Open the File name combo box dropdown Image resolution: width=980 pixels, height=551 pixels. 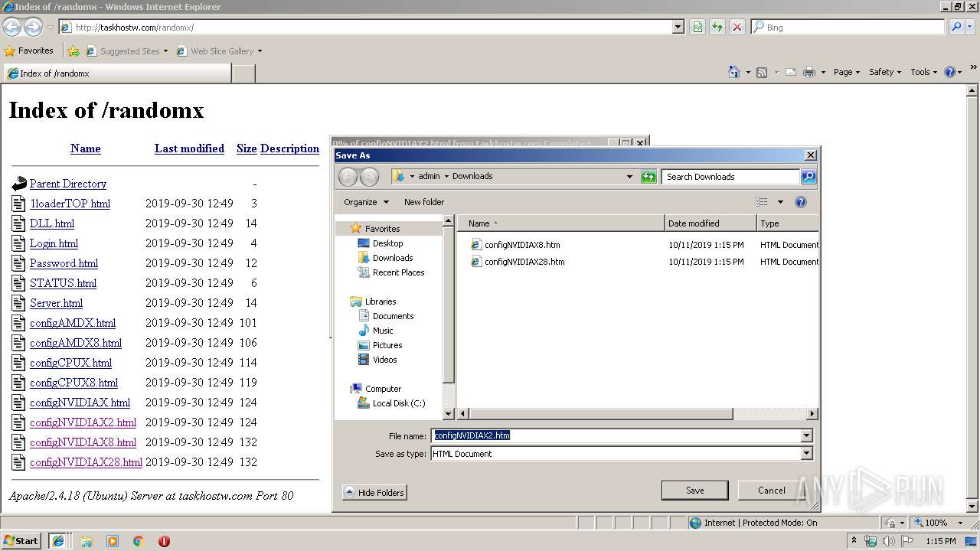(805, 435)
